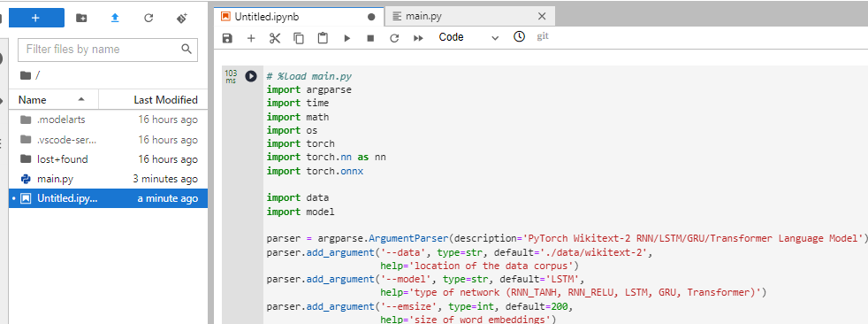868x324 pixels.
Task: Restart kernel and run all cells icon
Action: pyautogui.click(x=418, y=38)
